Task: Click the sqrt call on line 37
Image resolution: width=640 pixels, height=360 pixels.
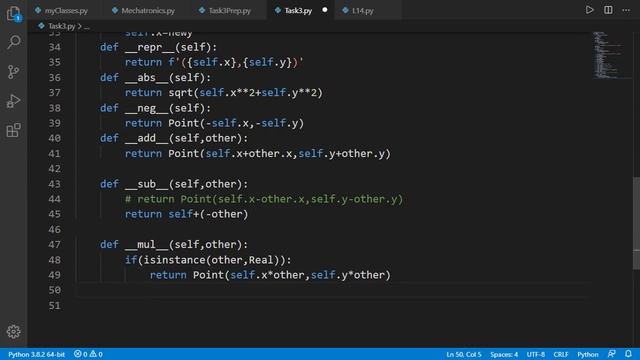Action: pyautogui.click(x=180, y=93)
